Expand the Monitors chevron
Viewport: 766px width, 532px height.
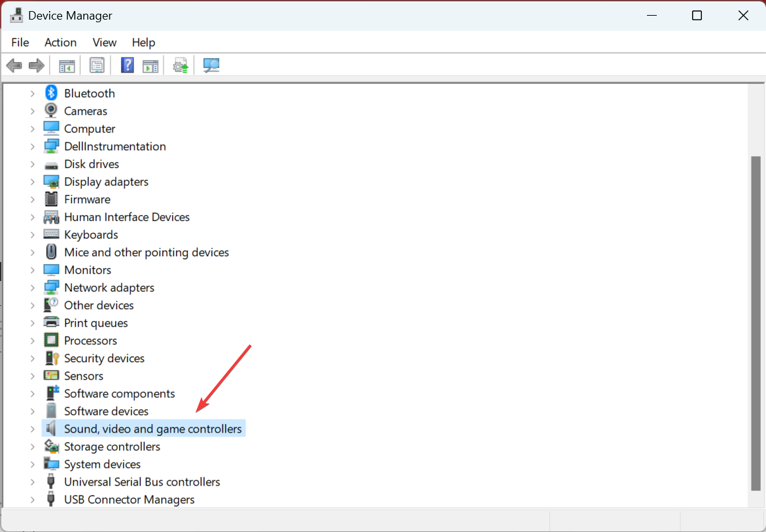coord(32,270)
